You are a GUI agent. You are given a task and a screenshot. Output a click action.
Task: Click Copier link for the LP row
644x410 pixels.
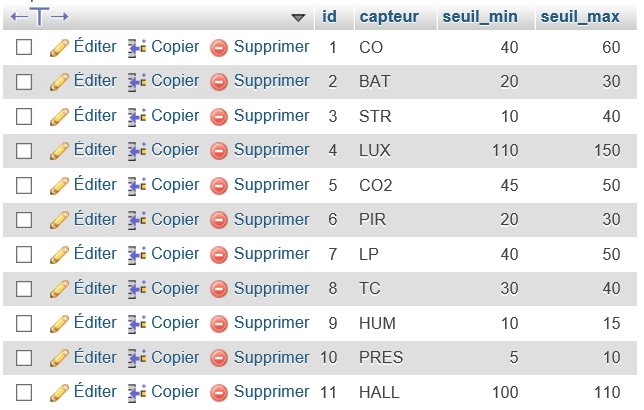click(175, 254)
